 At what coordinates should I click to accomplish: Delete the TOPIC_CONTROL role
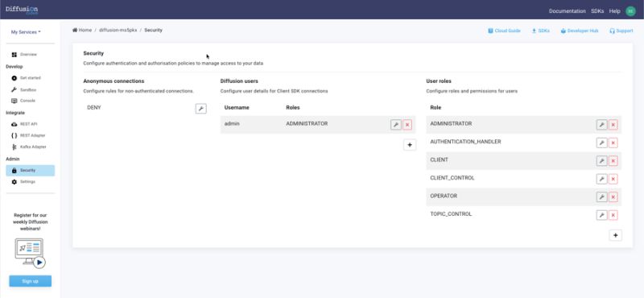pos(613,215)
